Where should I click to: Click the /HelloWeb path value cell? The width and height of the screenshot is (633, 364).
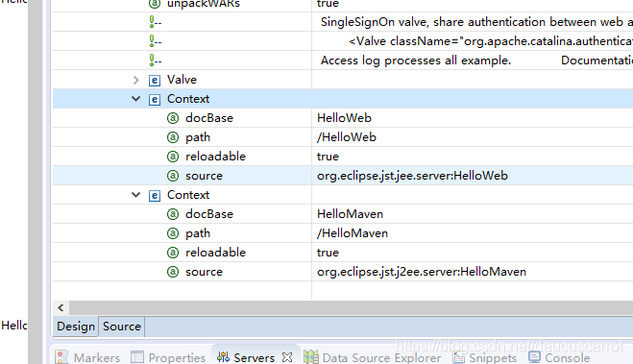pyautogui.click(x=473, y=137)
